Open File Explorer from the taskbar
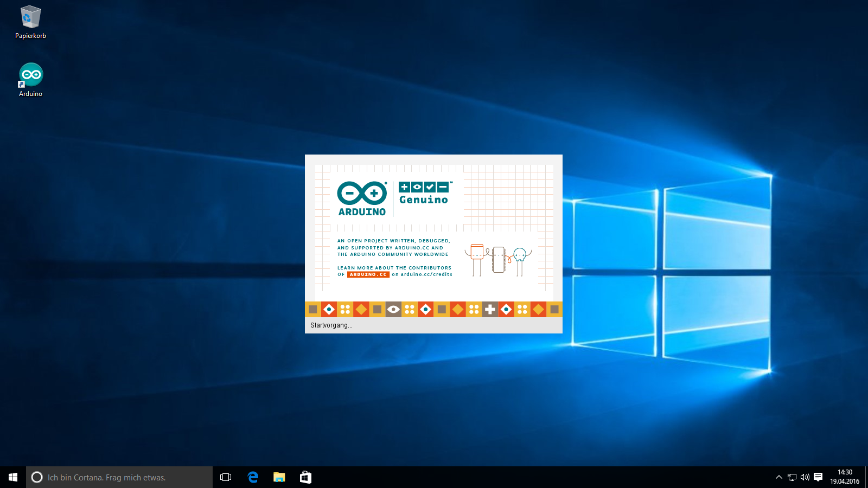This screenshot has width=868, height=488. pos(279,477)
